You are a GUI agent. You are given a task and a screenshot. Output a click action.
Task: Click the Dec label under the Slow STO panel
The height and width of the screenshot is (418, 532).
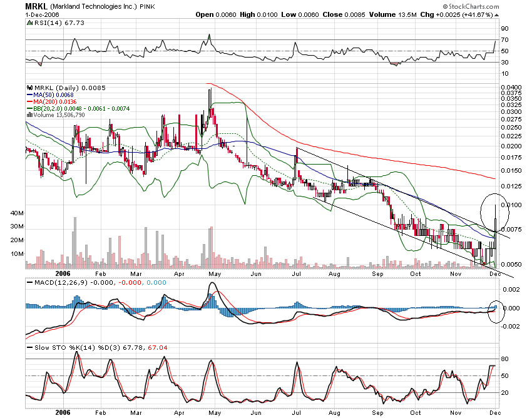click(x=495, y=413)
